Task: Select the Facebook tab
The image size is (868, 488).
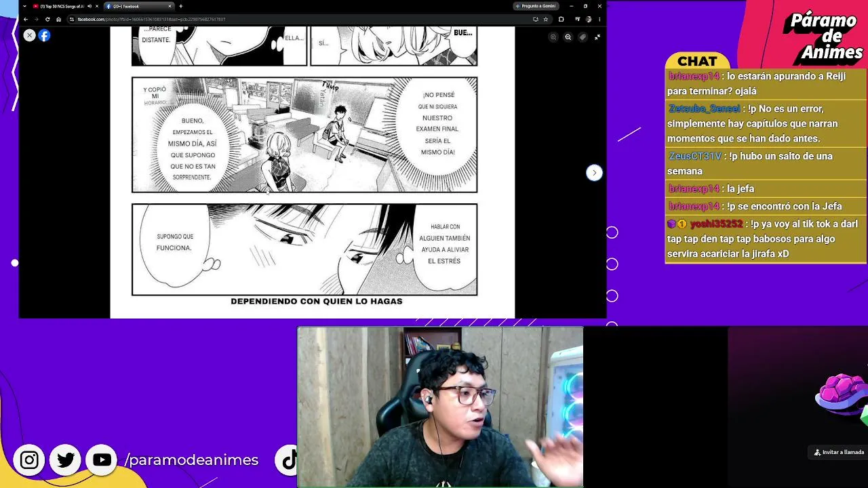Action: click(139, 6)
